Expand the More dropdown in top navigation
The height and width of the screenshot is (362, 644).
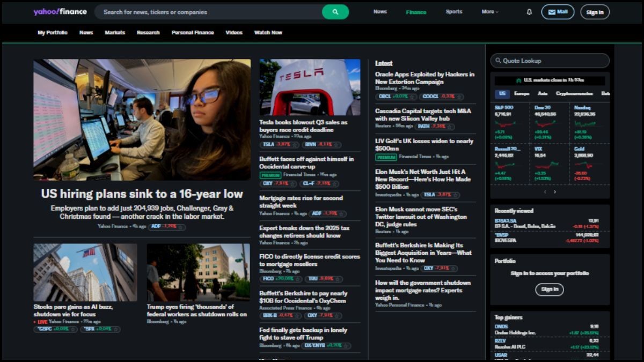489,12
